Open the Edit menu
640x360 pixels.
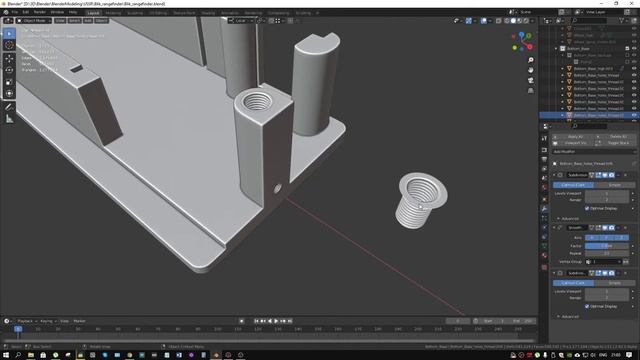tap(26, 12)
